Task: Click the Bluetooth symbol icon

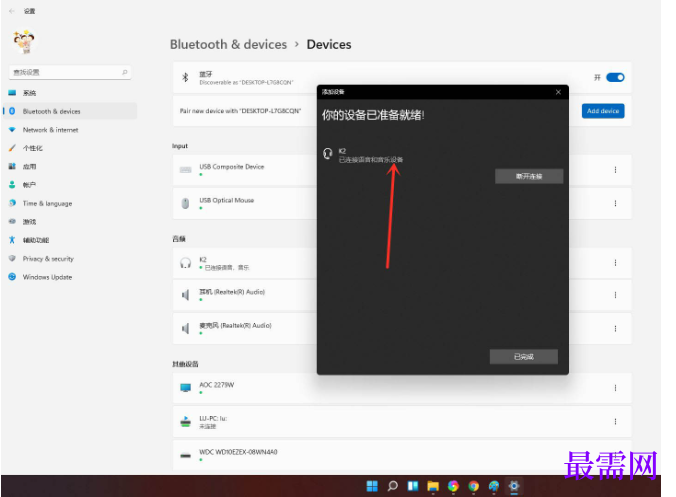Action: pos(185,78)
